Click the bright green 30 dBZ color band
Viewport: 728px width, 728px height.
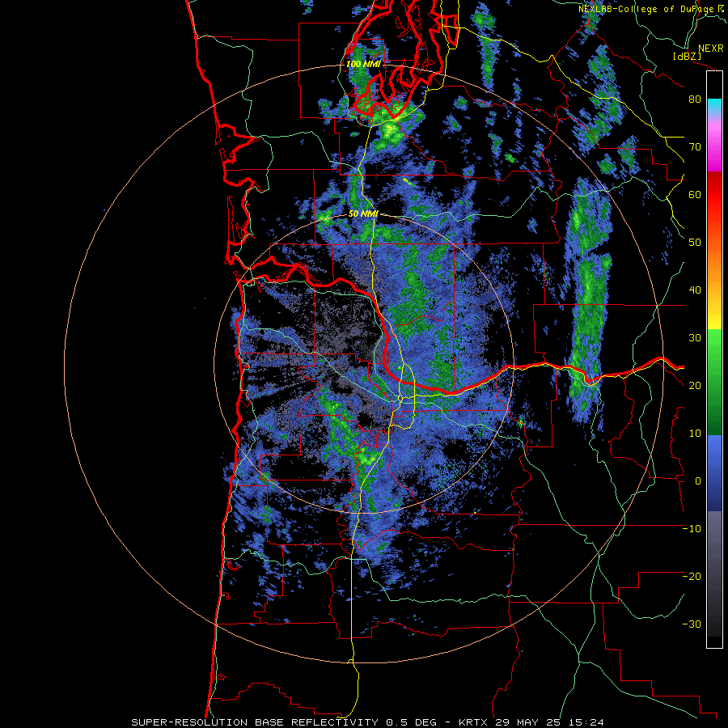714,338
